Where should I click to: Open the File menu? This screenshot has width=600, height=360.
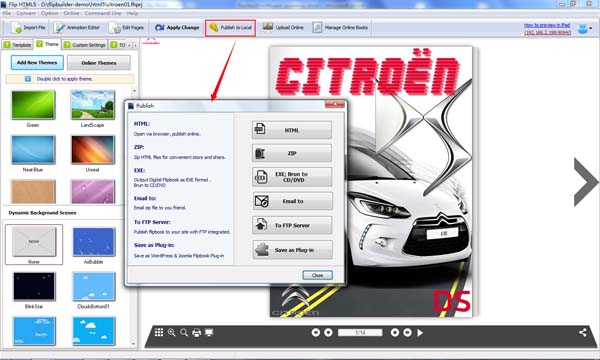coord(7,13)
